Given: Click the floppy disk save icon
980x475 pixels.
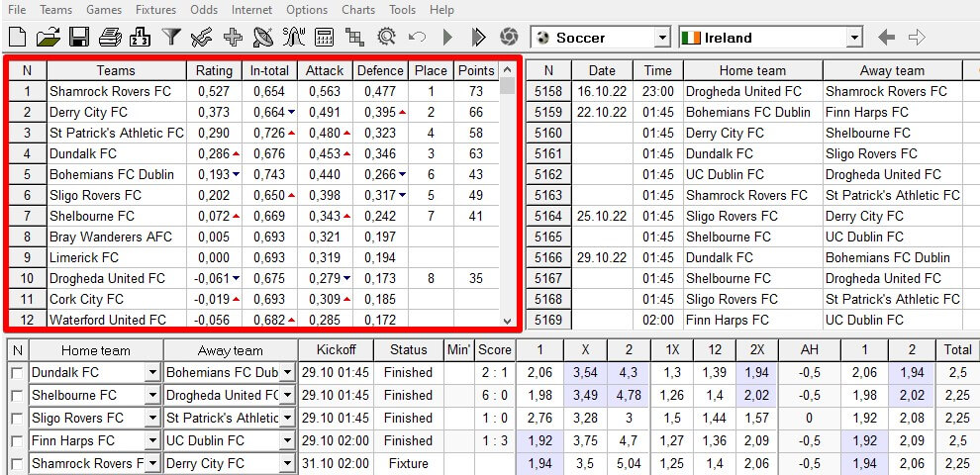Looking at the screenshot, I should tap(78, 38).
